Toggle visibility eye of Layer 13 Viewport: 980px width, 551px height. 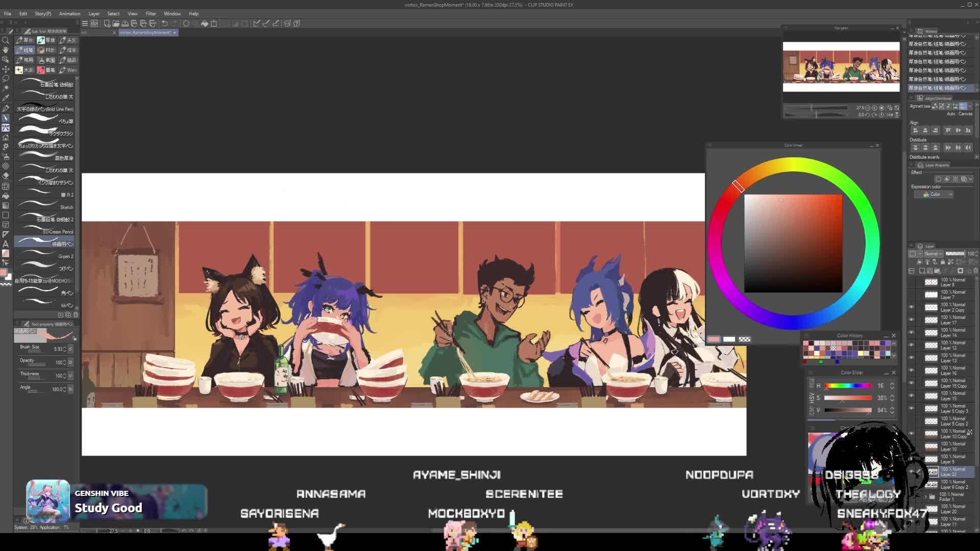[912, 358]
